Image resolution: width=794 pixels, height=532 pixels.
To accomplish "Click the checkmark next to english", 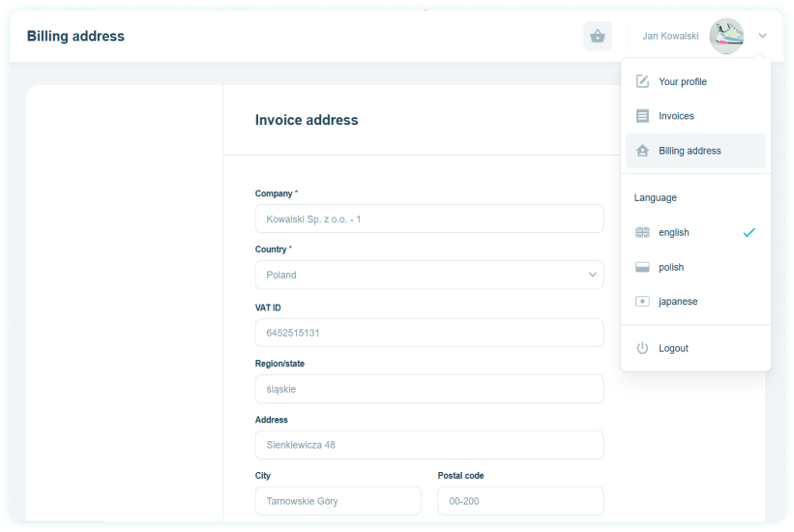I will (x=749, y=232).
